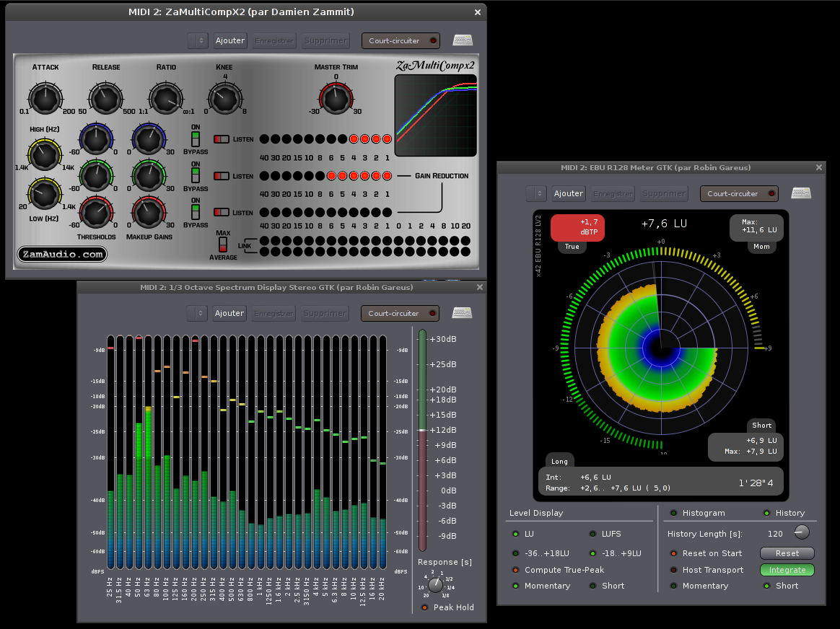Click the Reset button
This screenshot has height=629, width=840.
[787, 553]
